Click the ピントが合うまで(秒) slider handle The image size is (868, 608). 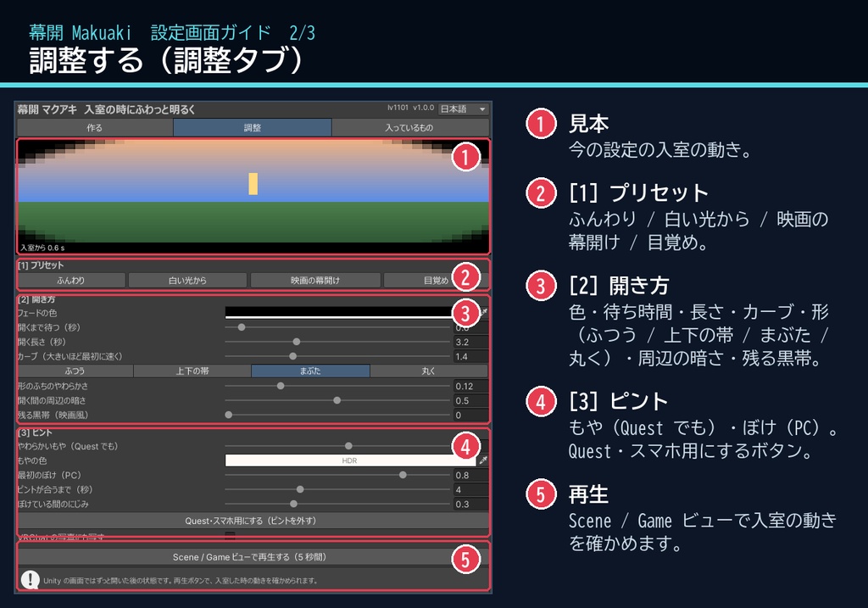300,489
